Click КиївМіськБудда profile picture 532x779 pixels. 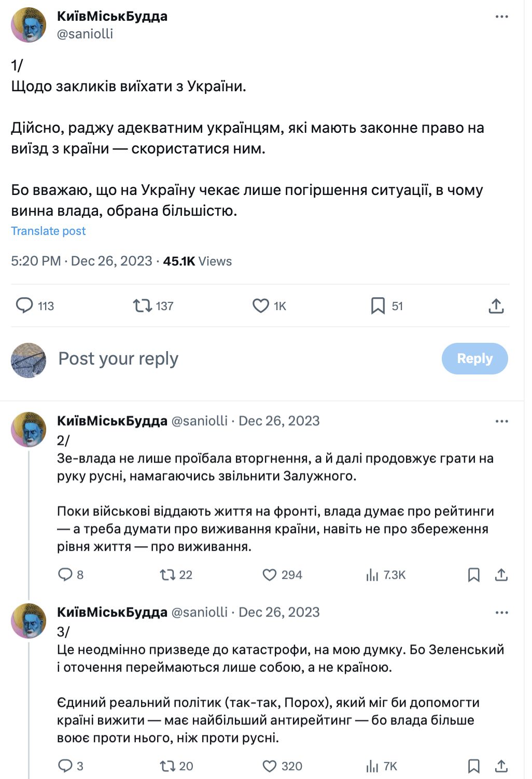coord(28,24)
